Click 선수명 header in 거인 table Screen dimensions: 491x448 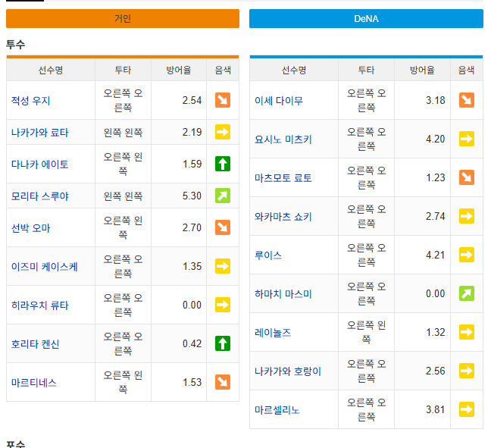coord(51,70)
